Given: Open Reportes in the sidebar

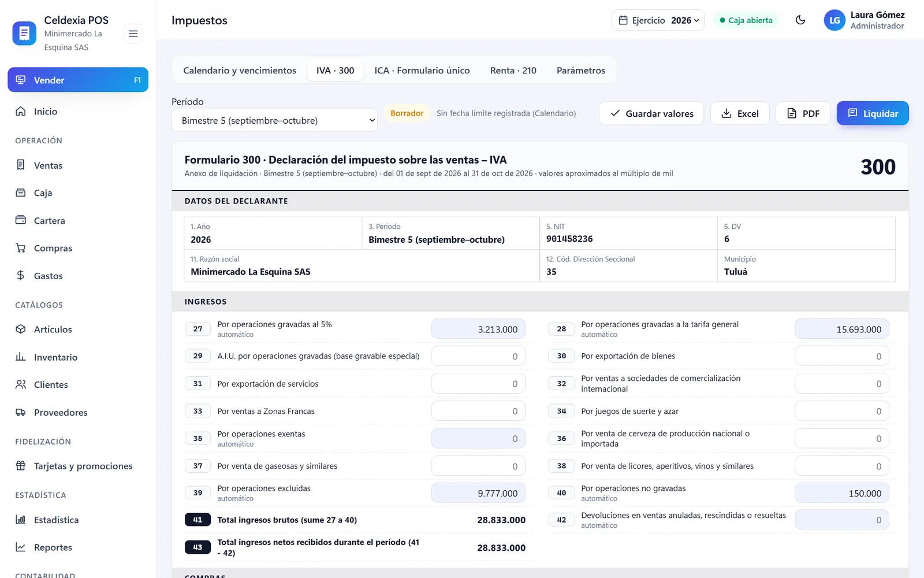Looking at the screenshot, I should [78, 547].
